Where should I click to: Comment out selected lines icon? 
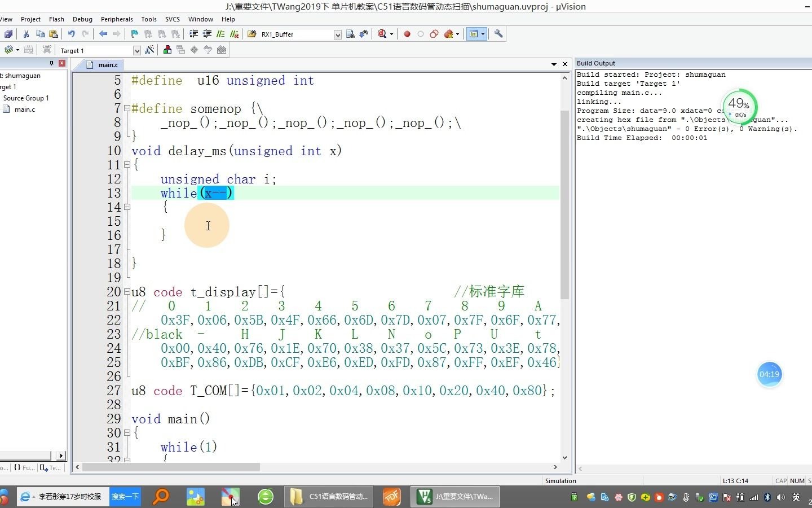220,34
